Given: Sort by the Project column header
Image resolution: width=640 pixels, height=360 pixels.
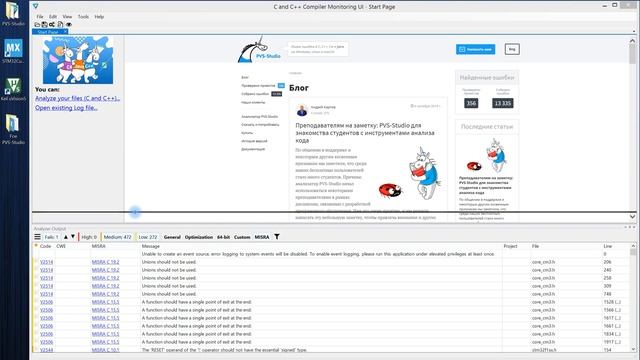Looking at the screenshot, I should tap(510, 246).
